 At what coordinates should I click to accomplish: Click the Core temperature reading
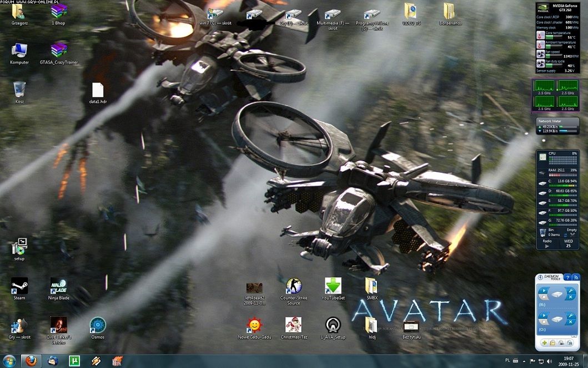pyautogui.click(x=557, y=35)
